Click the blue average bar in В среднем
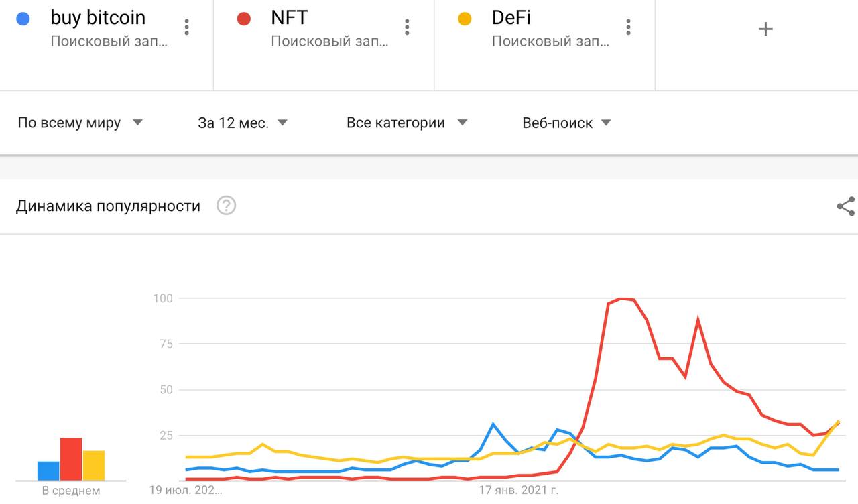Screen dimensions: 858x504 tap(48, 471)
